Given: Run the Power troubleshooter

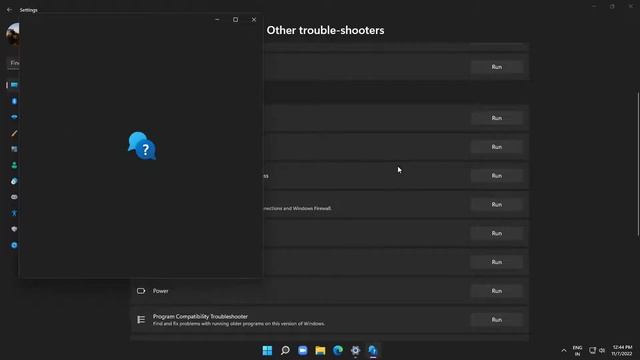Looking at the screenshot, I should (496, 291).
